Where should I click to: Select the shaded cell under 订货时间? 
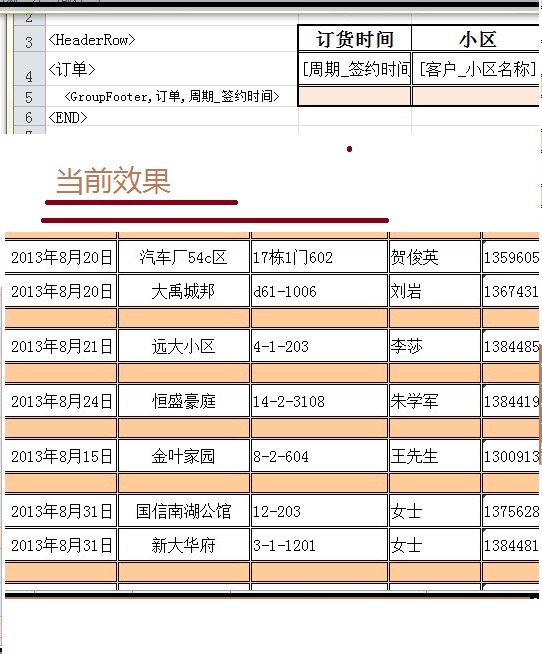pyautogui.click(x=355, y=96)
